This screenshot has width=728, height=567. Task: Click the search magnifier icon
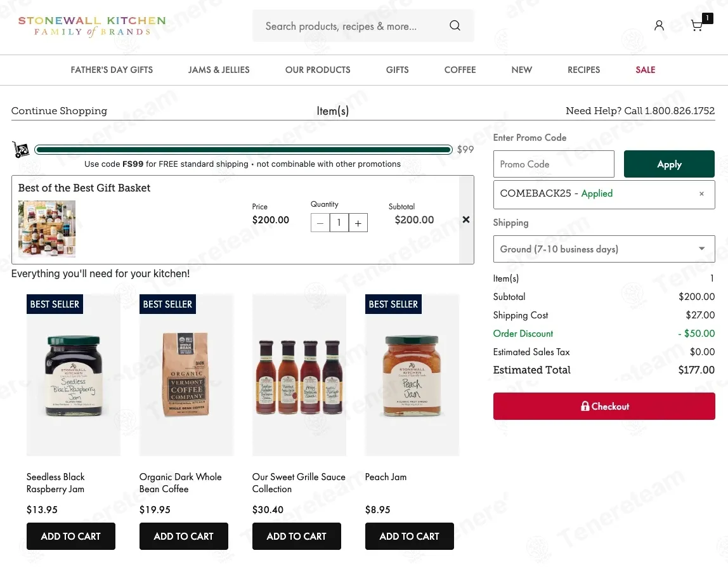point(455,25)
